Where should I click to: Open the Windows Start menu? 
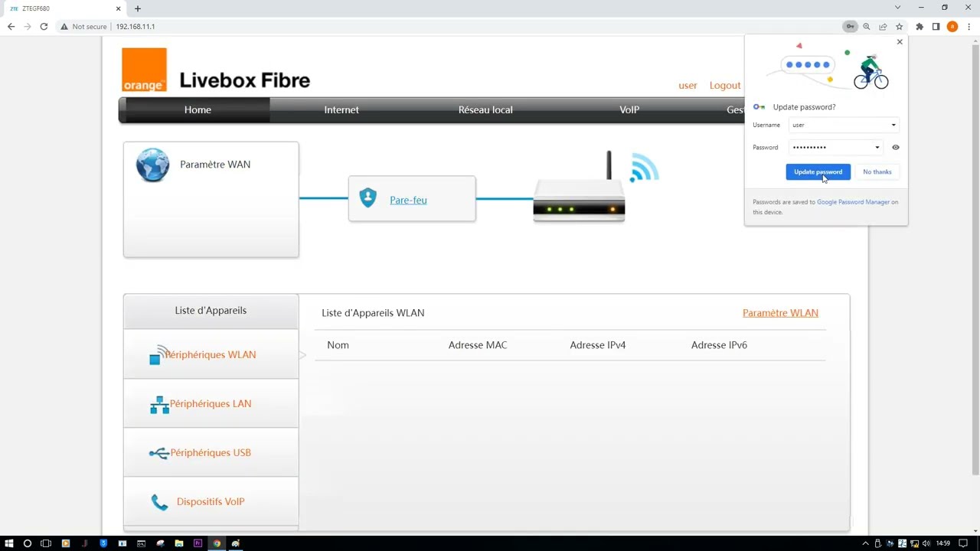point(9,543)
